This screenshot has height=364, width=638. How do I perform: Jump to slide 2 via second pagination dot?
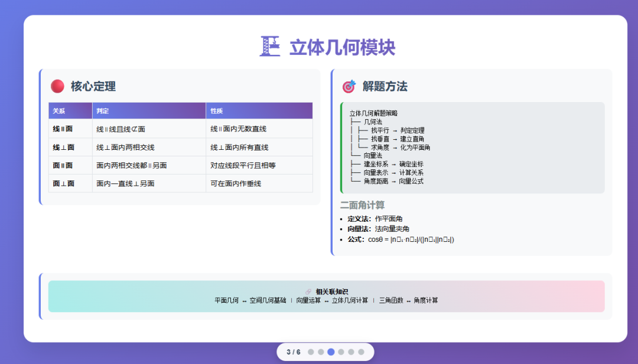click(321, 352)
